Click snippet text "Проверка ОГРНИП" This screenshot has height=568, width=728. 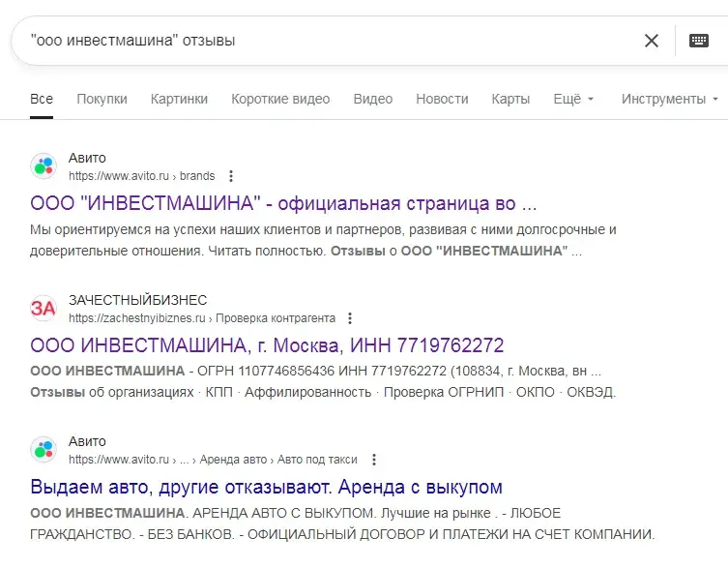pyautogui.click(x=444, y=392)
